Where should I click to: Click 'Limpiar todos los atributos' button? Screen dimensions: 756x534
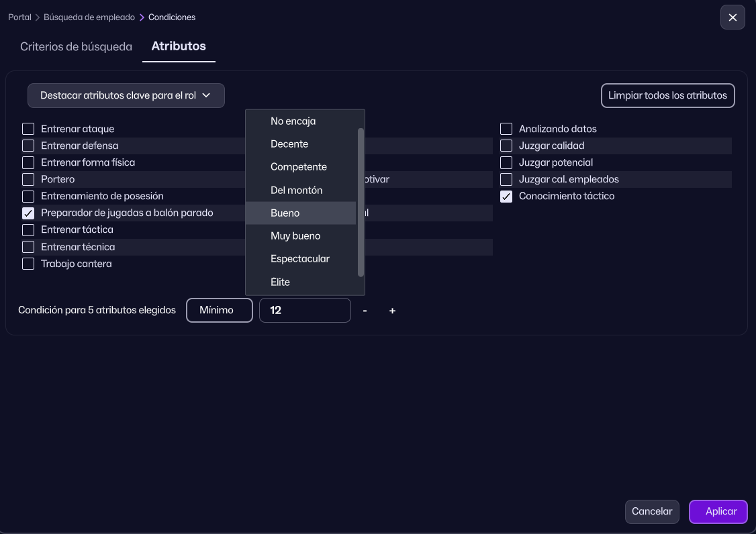tap(667, 95)
